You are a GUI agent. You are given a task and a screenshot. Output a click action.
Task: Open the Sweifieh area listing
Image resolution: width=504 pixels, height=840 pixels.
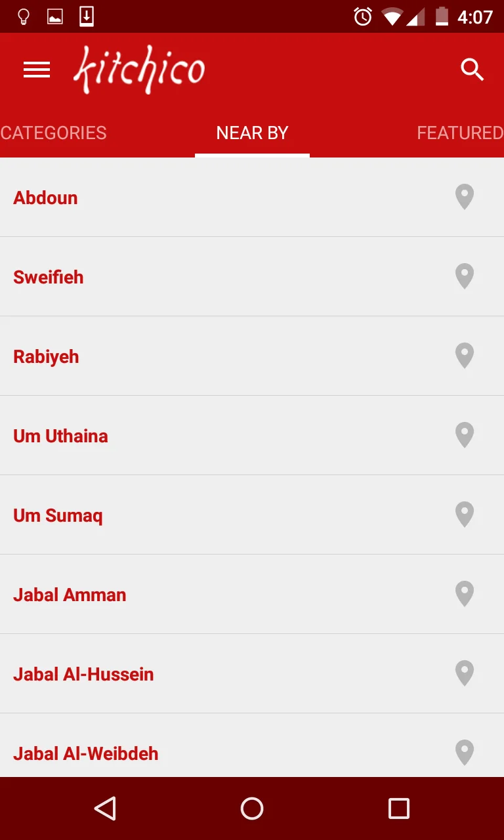click(252, 276)
